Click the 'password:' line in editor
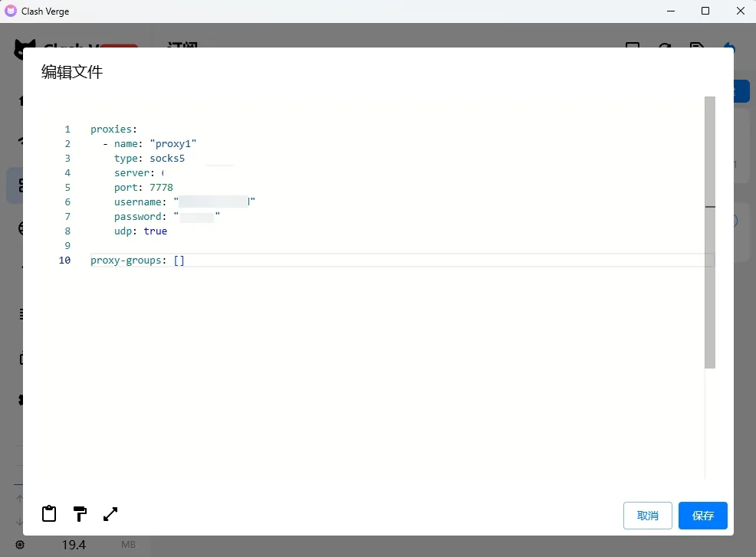Screen dimensions: 756x557 (167, 216)
